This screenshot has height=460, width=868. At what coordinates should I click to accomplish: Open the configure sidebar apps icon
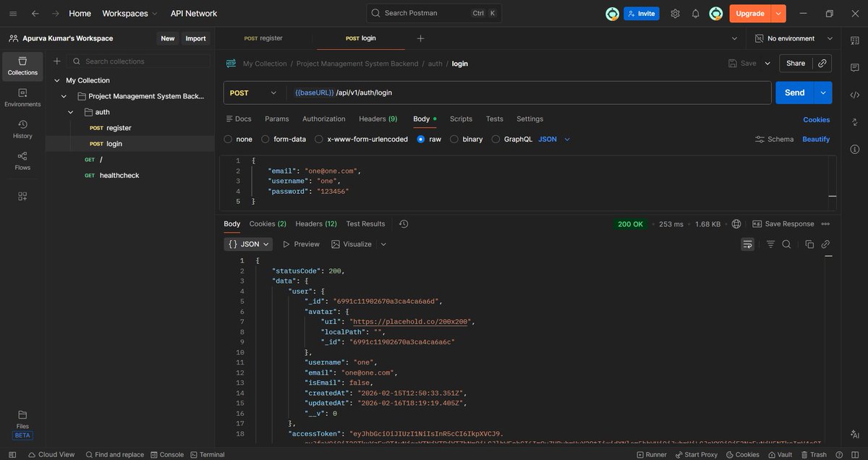click(22, 196)
